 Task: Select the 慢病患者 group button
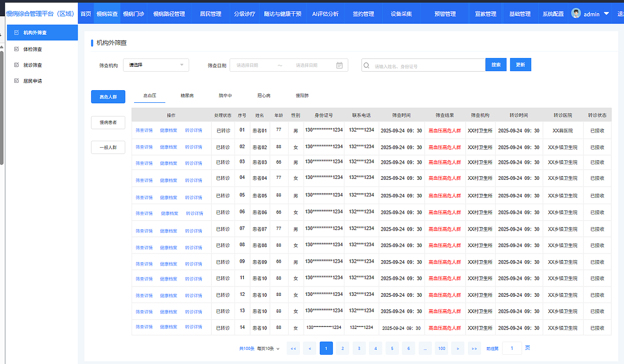pos(108,122)
